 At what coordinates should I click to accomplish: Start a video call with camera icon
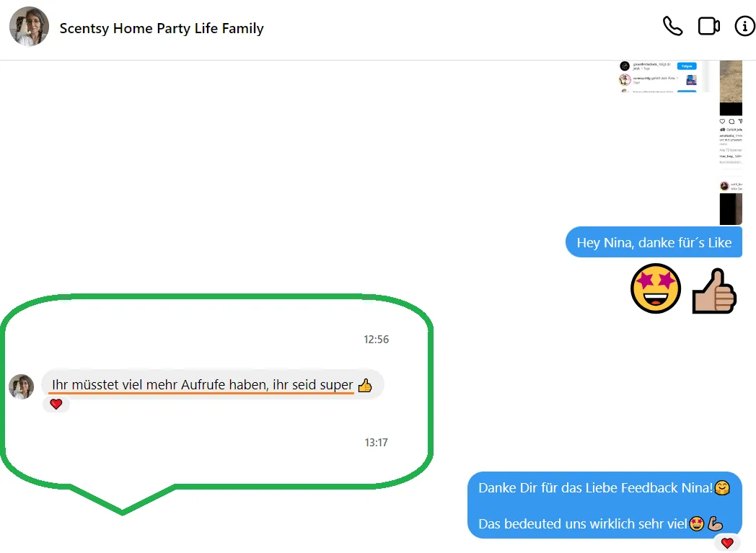click(x=708, y=27)
